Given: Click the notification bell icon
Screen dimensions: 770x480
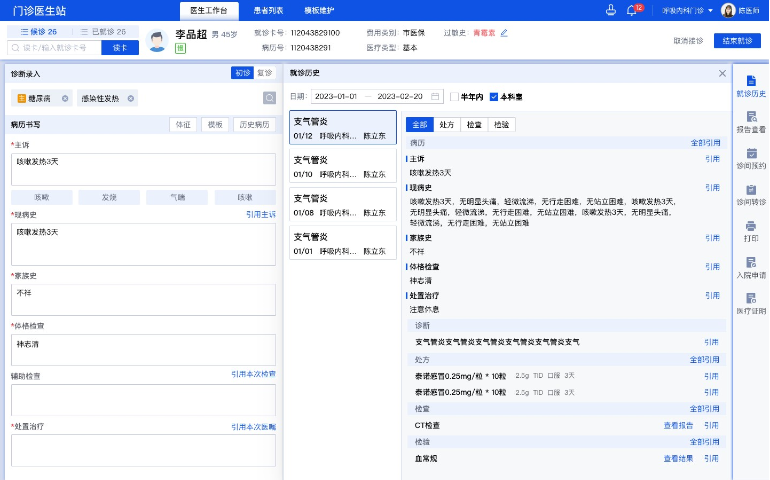Looking at the screenshot, I should click(632, 10).
